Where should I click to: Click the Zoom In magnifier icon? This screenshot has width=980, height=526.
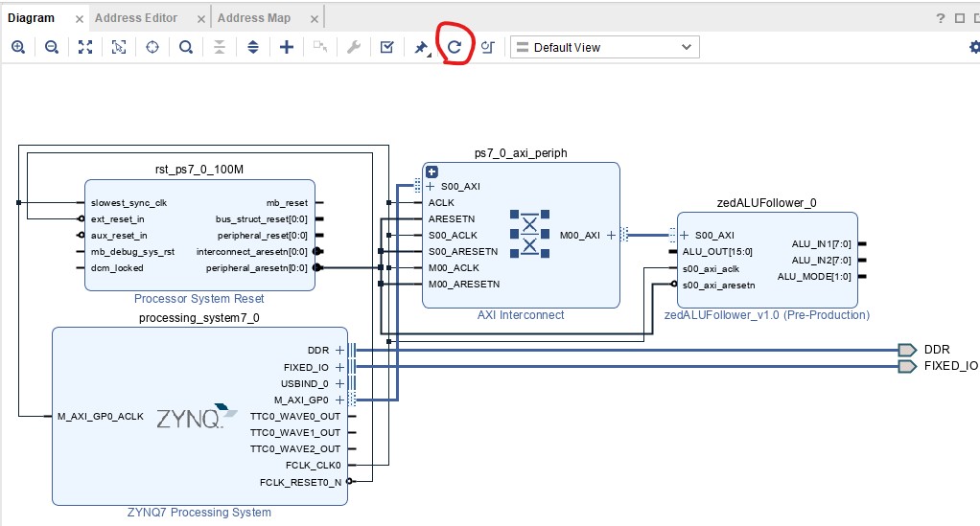tap(18, 47)
